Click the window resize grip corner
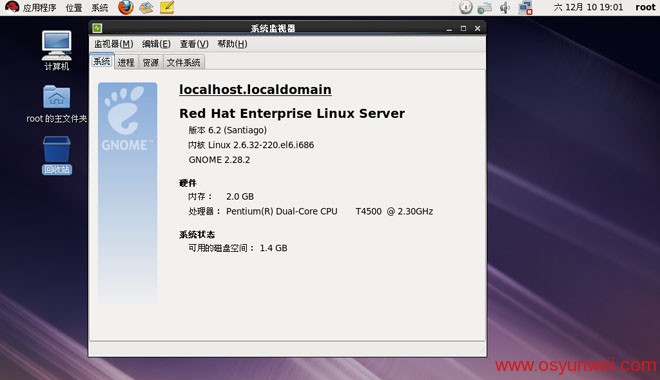 (481, 350)
